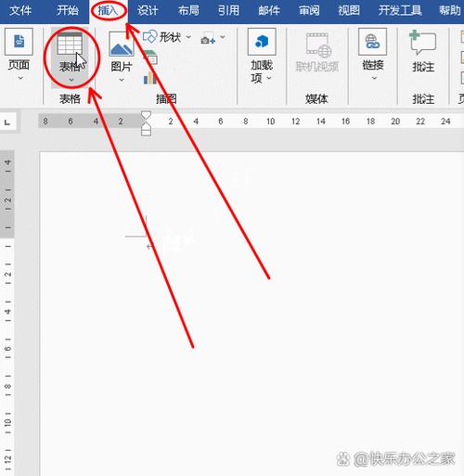Image resolution: width=464 pixels, height=476 pixels.
Task: Switch to the 开始 tab
Action: click(68, 10)
